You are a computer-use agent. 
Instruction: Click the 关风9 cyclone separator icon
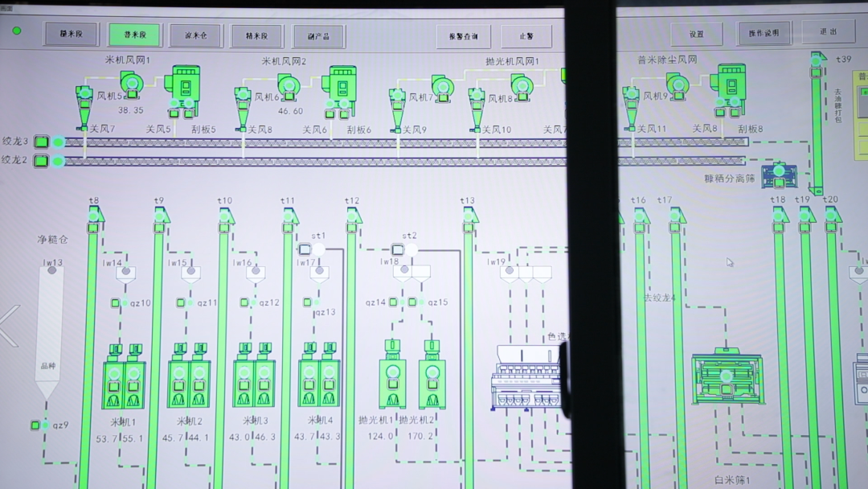(x=396, y=110)
